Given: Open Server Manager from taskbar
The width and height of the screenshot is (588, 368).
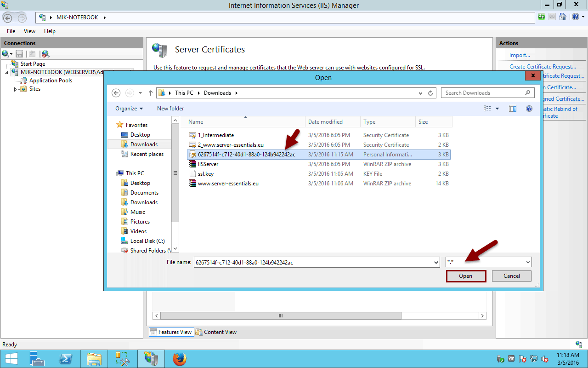Looking at the screenshot, I should (37, 359).
